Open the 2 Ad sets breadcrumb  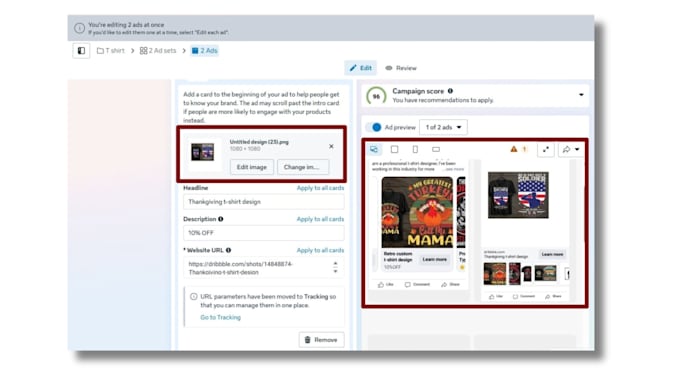pyautogui.click(x=158, y=51)
